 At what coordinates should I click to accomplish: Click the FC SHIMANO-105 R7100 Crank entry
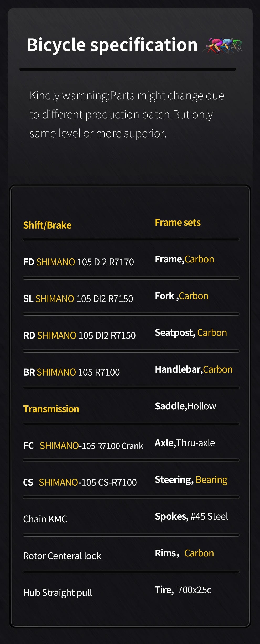pyautogui.click(x=83, y=446)
